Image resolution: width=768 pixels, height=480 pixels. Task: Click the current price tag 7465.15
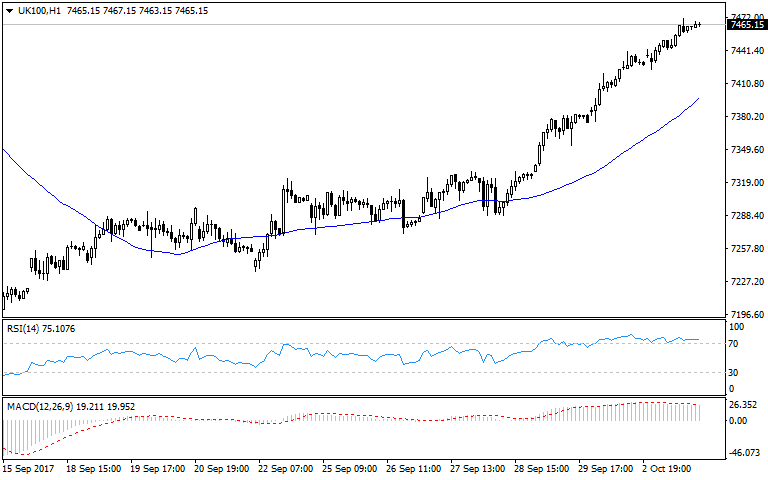tap(747, 24)
